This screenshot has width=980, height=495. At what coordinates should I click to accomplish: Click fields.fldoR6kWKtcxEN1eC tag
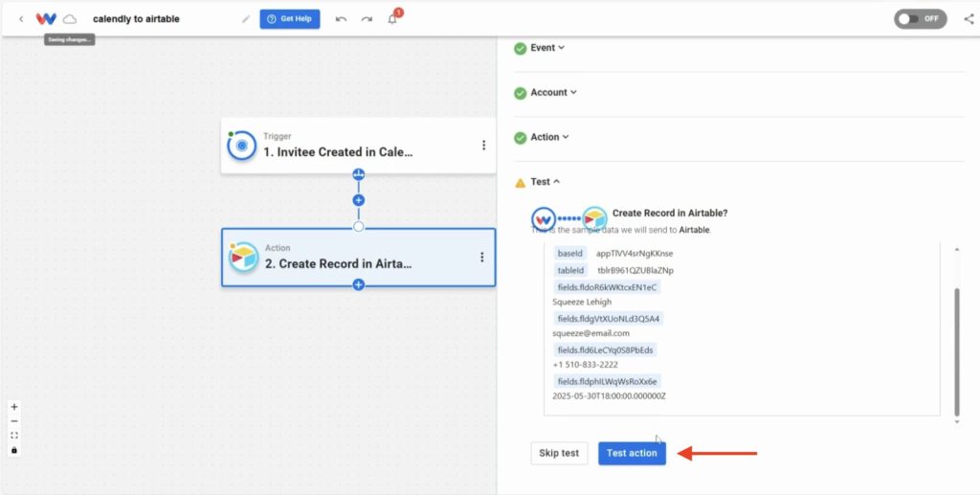(607, 287)
